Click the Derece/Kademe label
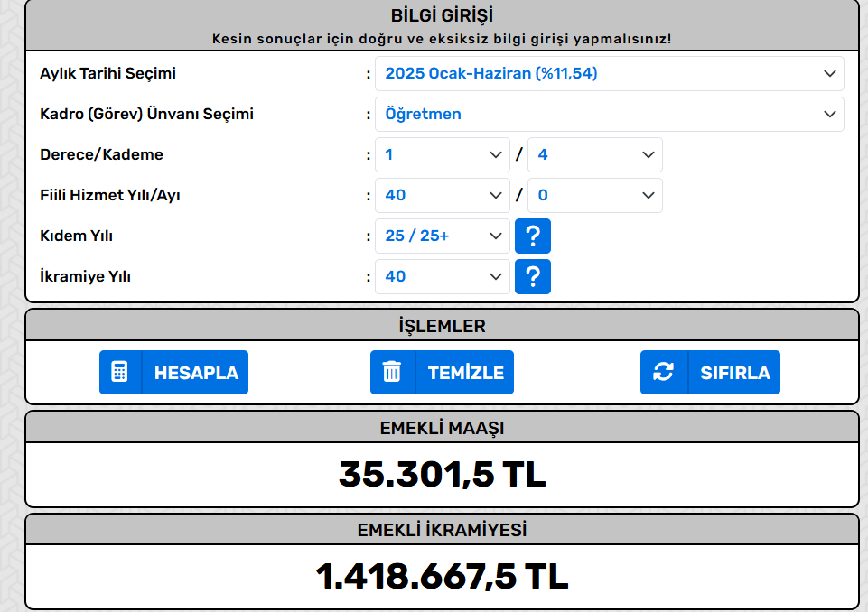Screen dimensions: 868x612 pyautogui.click(x=101, y=154)
